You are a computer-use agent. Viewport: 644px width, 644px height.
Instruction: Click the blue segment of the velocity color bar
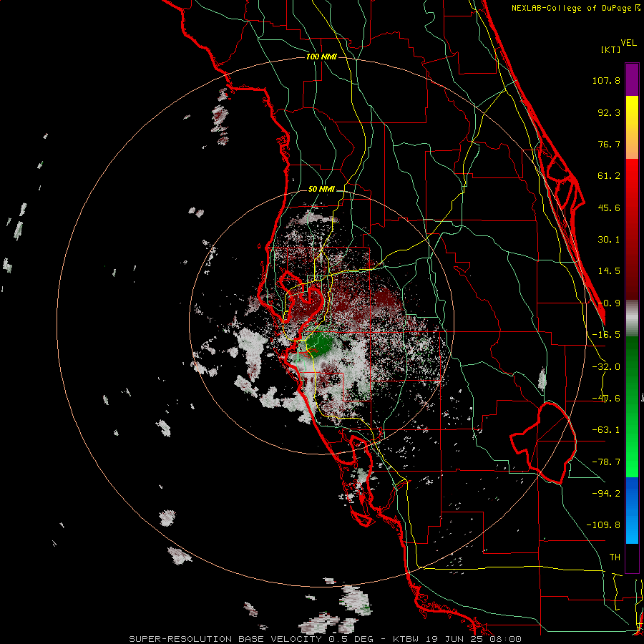click(x=632, y=510)
